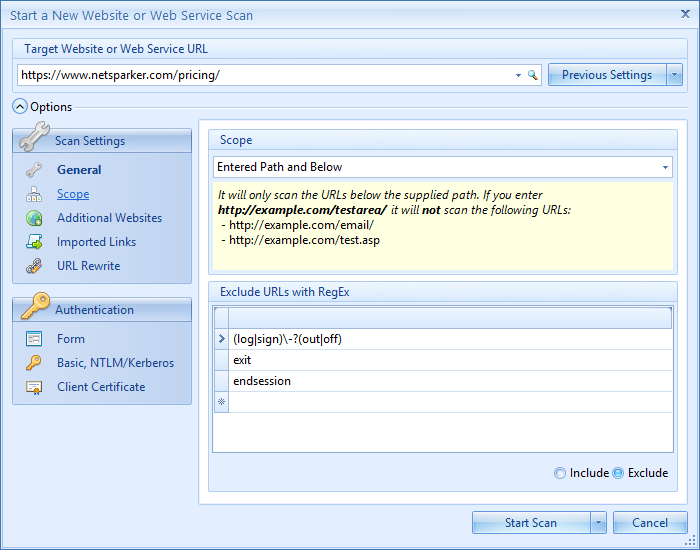Open the URL Rewrite settings page
The image size is (700, 550).
point(88,266)
